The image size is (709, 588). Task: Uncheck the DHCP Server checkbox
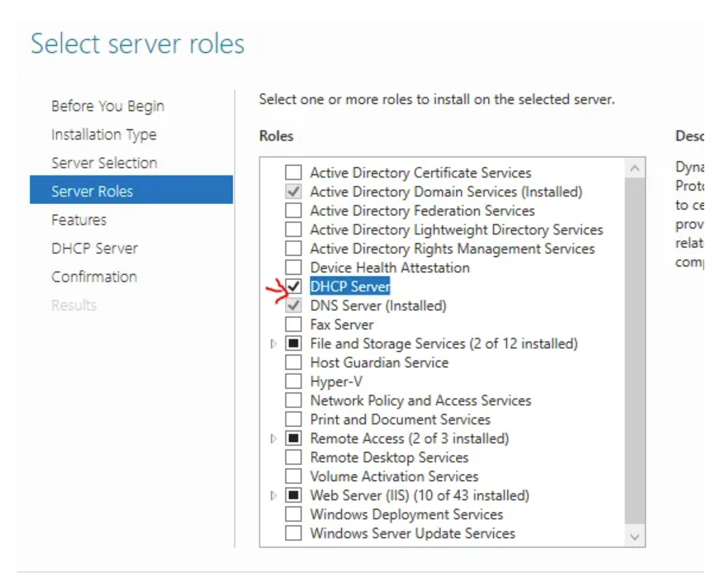click(293, 286)
